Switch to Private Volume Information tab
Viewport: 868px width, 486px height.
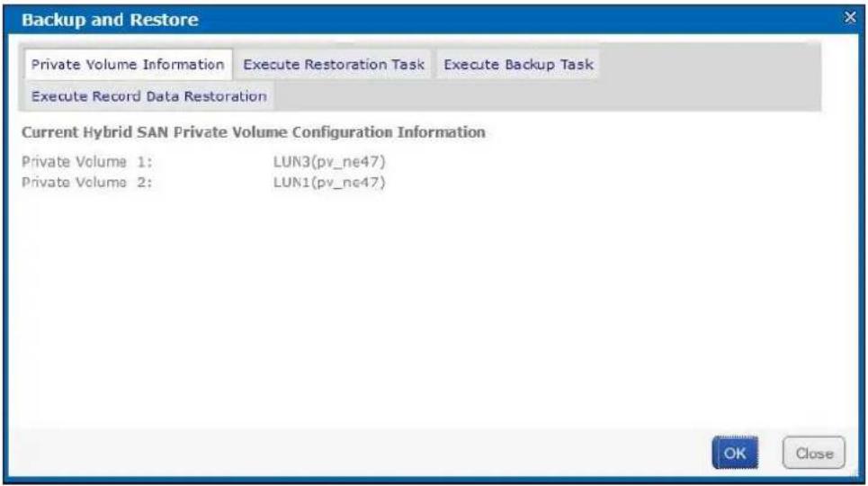pos(128,64)
